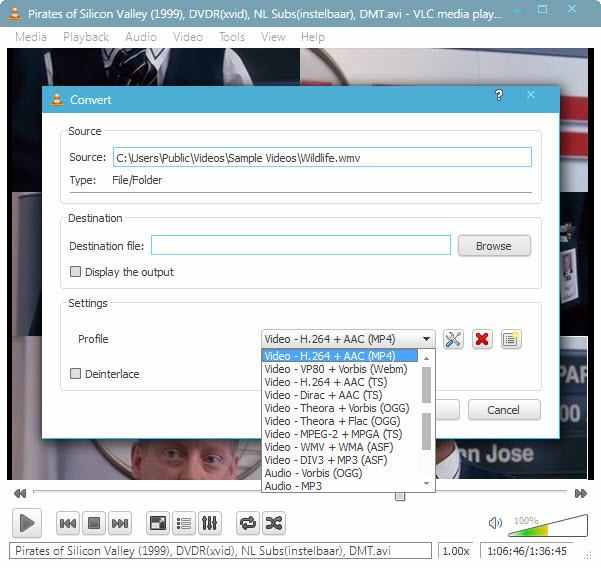Collapse the Profile combo box arrow

coord(427,339)
